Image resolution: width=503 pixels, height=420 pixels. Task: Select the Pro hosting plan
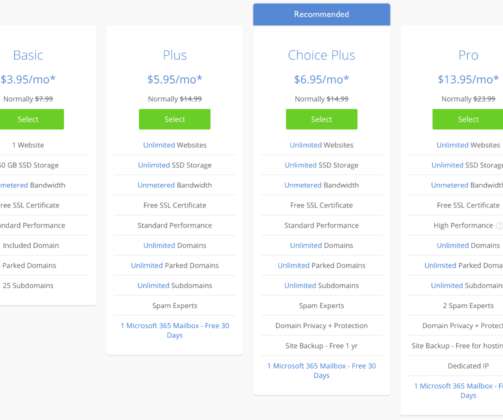pyautogui.click(x=468, y=119)
